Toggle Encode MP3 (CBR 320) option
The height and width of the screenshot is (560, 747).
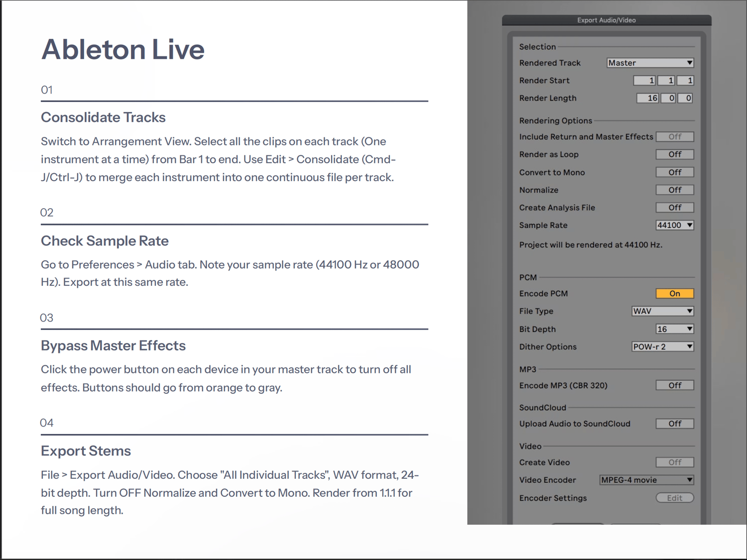coord(675,385)
